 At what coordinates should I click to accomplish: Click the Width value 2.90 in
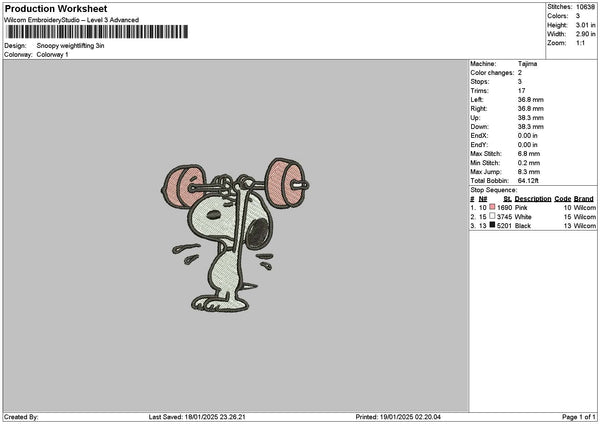(x=585, y=34)
